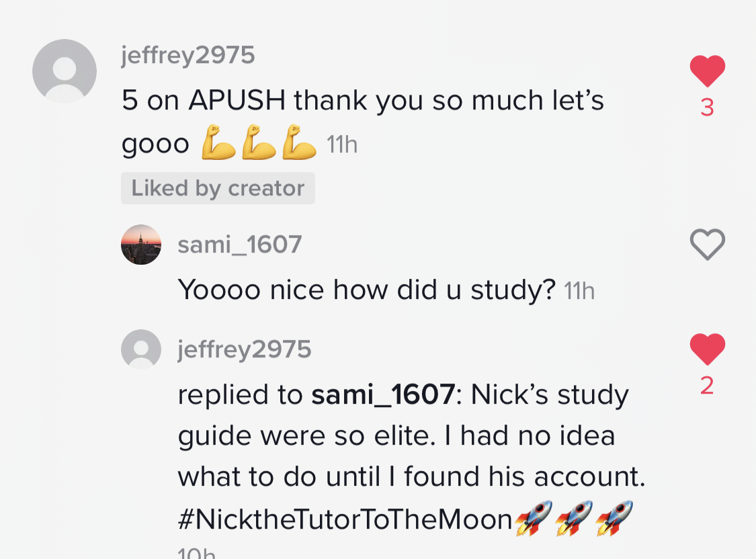This screenshot has height=559, width=756.
Task: Tap bold sami_1607 mention in reply
Action: click(383, 394)
